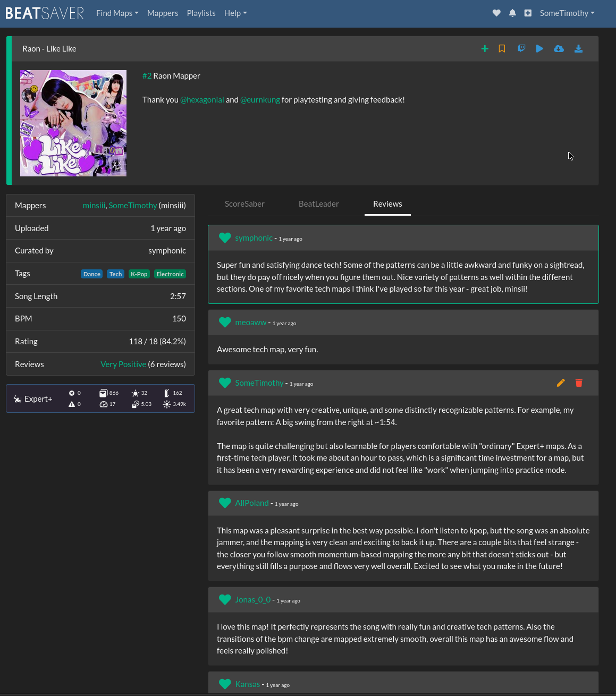Edit the SomeTimothy review with pencil icon

coord(561,383)
